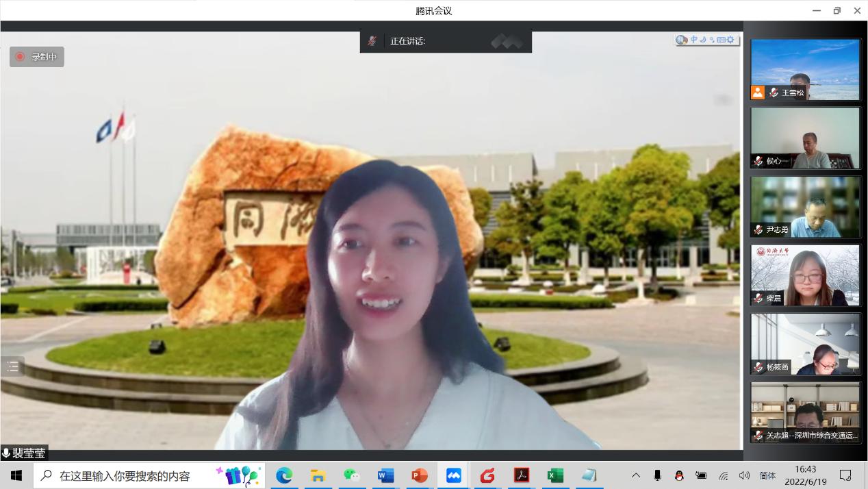Click the 录制中 recording indicator
868x489 pixels.
pos(37,57)
